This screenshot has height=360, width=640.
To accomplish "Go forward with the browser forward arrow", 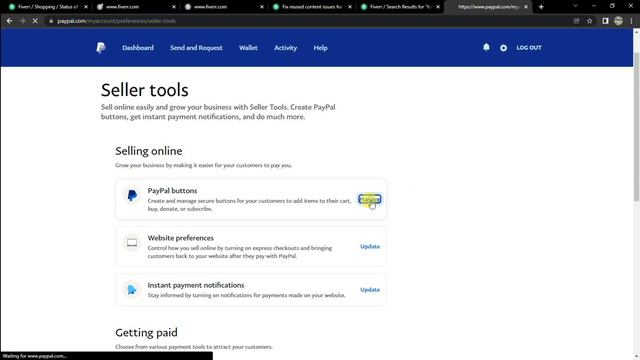I will coord(22,21).
